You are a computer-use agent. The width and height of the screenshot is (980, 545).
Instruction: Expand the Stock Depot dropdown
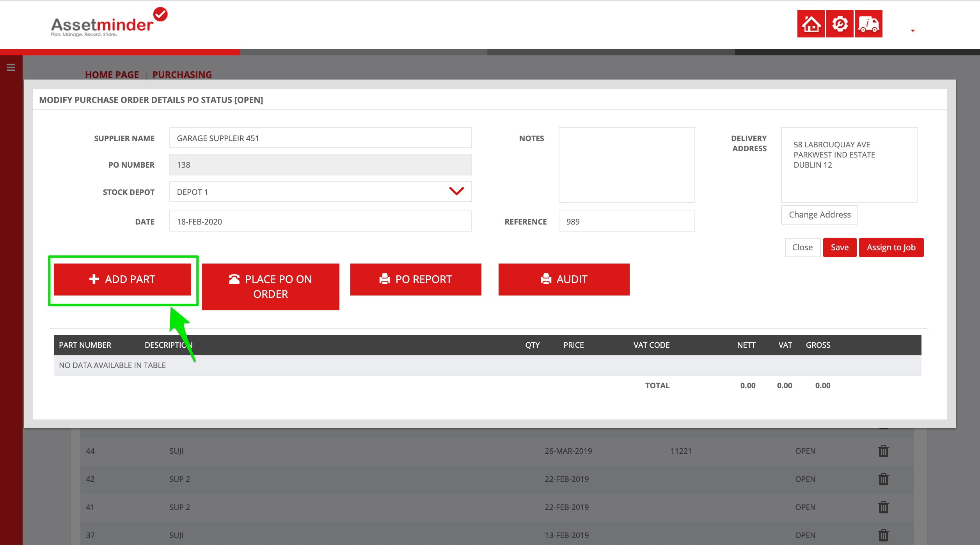pyautogui.click(x=320, y=192)
